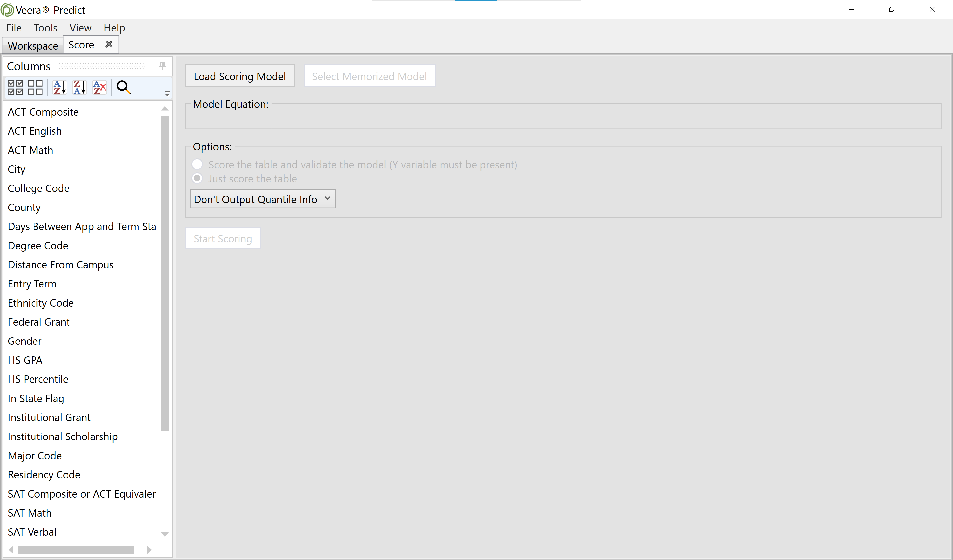Click the horizontal scrollbar left arrow

pyautogui.click(x=11, y=549)
